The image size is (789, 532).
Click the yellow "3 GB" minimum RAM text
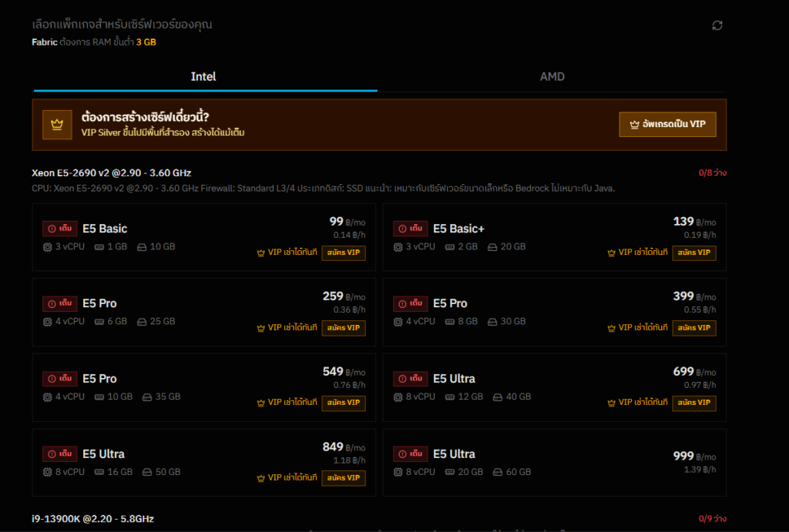pyautogui.click(x=146, y=42)
